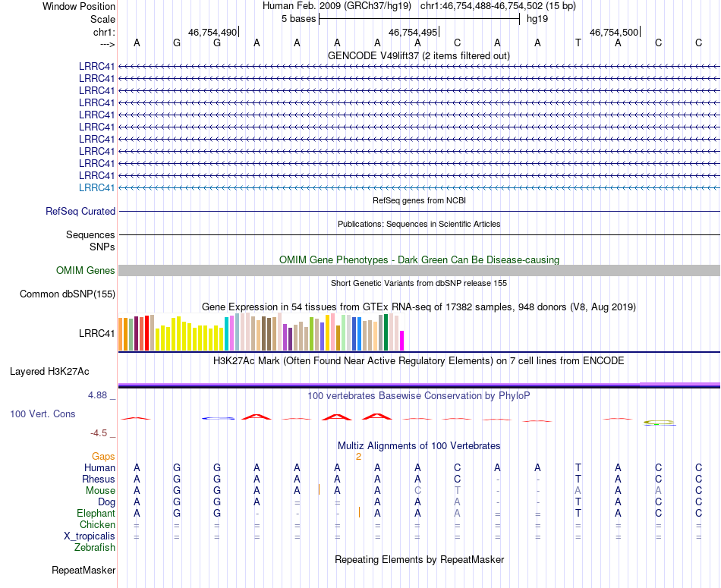Select the Mouse alignment row label
Viewport: 721px width, 588px height.
pyautogui.click(x=100, y=491)
